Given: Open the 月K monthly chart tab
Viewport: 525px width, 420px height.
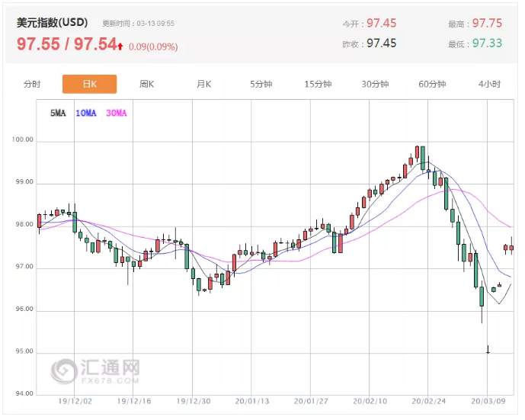Looking at the screenshot, I should point(204,84).
